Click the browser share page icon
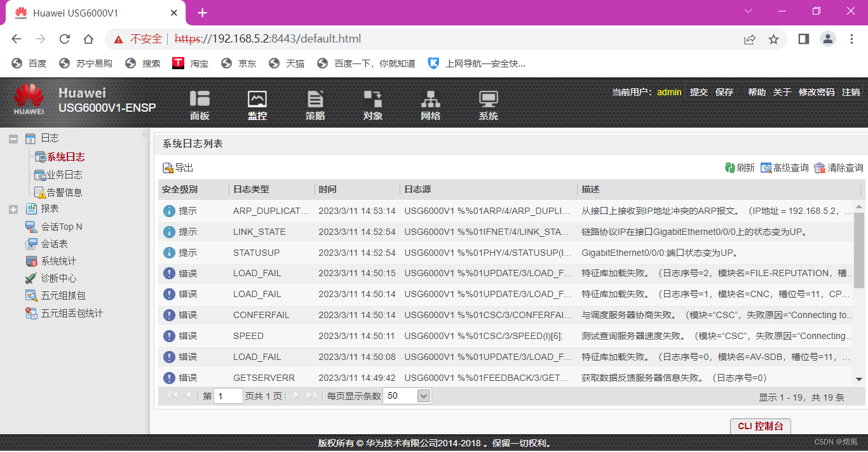The width and height of the screenshot is (868, 452). coord(750,39)
